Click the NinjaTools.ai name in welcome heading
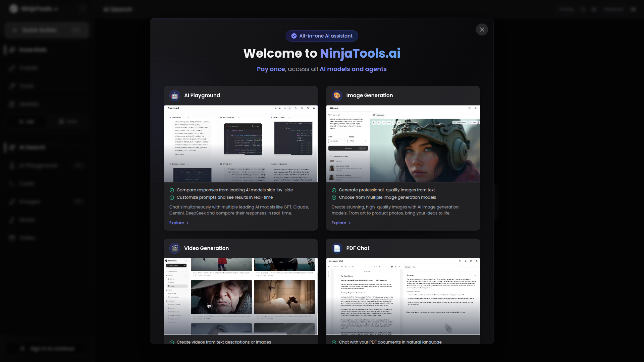 [360, 53]
